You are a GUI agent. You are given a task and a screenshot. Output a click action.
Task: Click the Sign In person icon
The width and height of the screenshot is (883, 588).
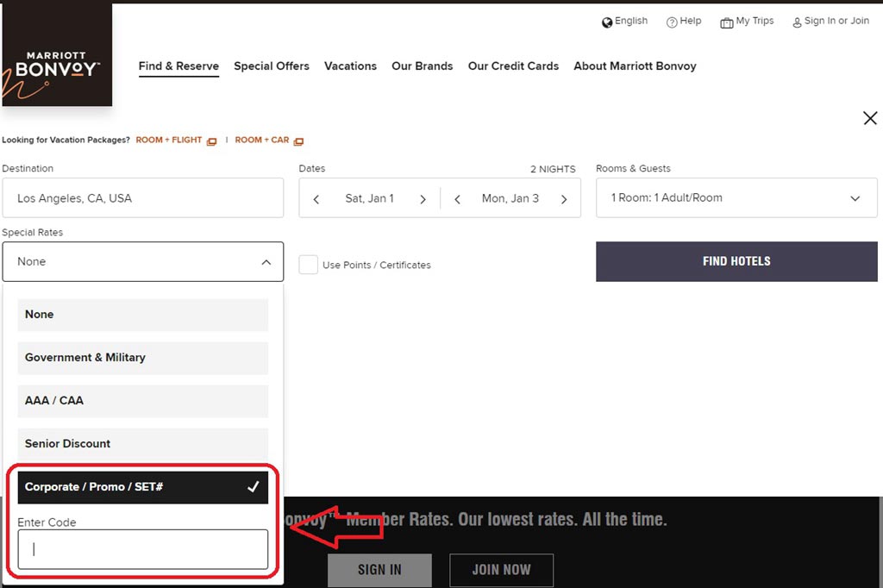(797, 22)
